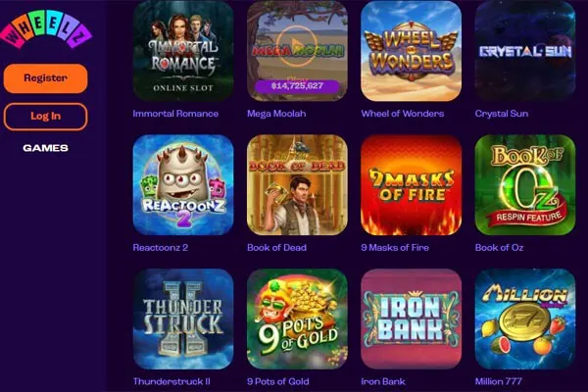Viewport: 588px width, 392px height.
Task: Select the 9 Pots of Gold icon
Action: (x=297, y=318)
